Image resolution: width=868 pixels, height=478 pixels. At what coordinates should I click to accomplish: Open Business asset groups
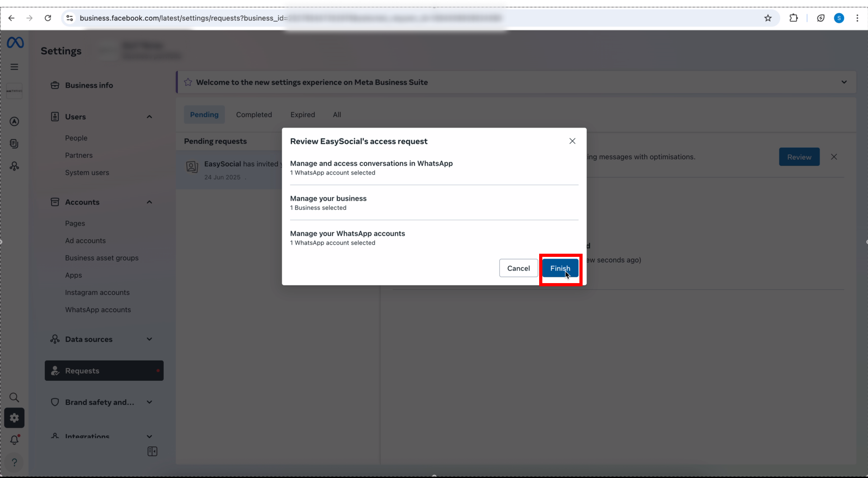pos(102,258)
